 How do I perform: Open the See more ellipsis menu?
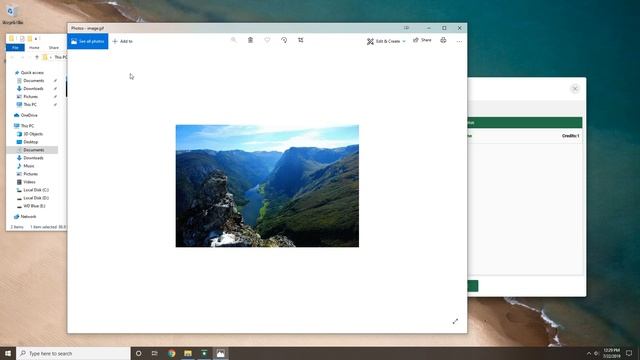click(459, 41)
